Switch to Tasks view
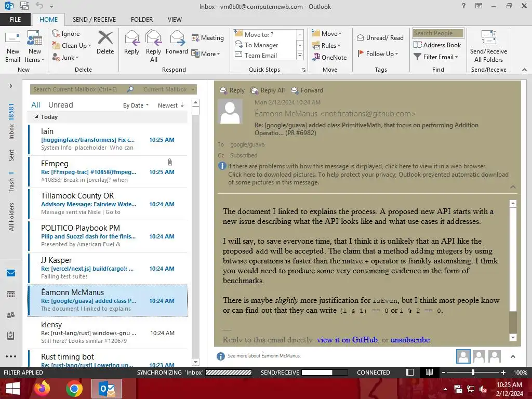This screenshot has height=399, width=532. (x=11, y=336)
